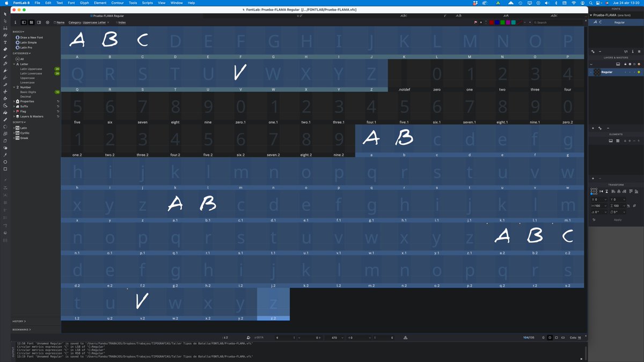Collapse the Number category tree

point(14,87)
